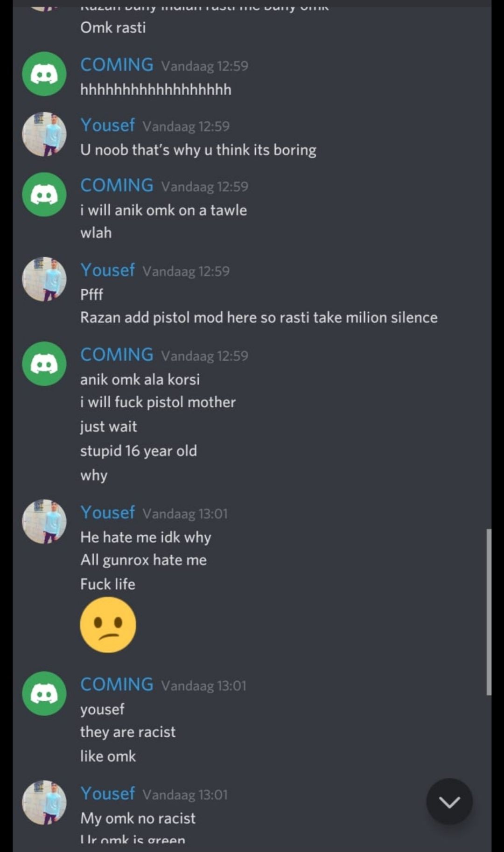This screenshot has height=852, width=504.
Task: Click the Yousef username above 'Pfff'
Action: (x=107, y=270)
